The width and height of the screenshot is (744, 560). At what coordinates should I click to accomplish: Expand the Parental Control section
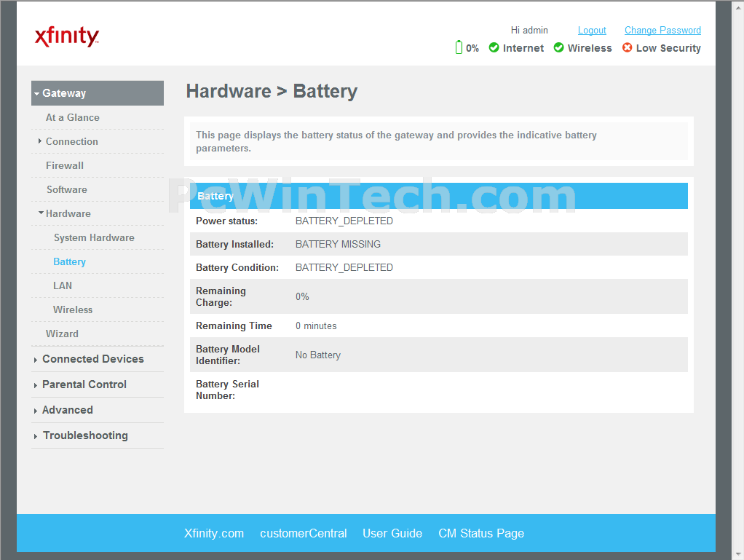(84, 384)
